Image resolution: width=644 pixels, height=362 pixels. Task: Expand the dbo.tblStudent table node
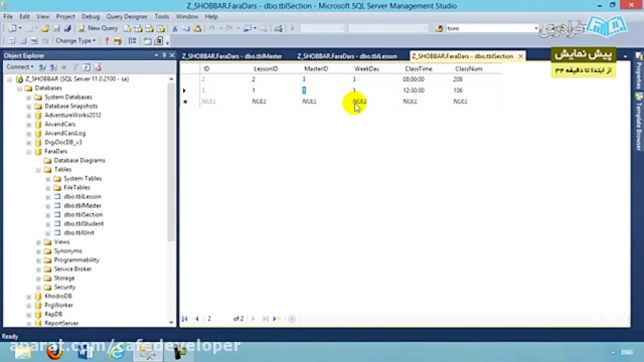coord(48,224)
